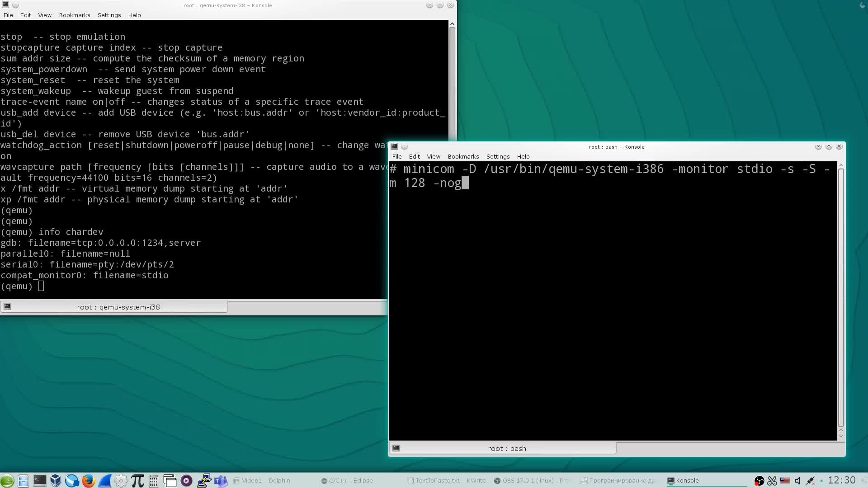The width and height of the screenshot is (868, 488).
Task: Click new-tab icon in qemu Konsole tab bar
Action: 7,307
